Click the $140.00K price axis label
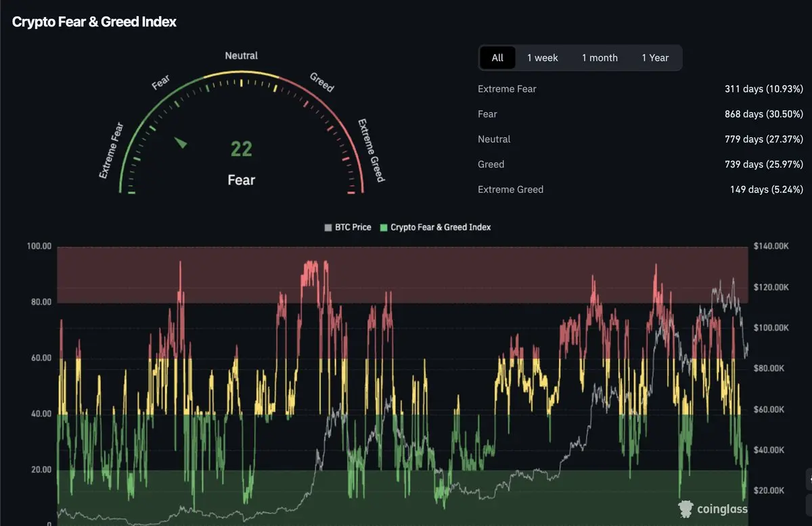The width and height of the screenshot is (812, 526). (771, 246)
